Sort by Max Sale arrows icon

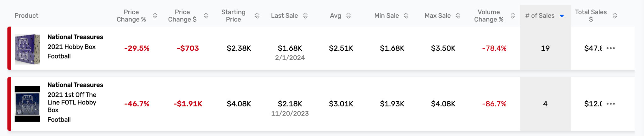pyautogui.click(x=458, y=16)
